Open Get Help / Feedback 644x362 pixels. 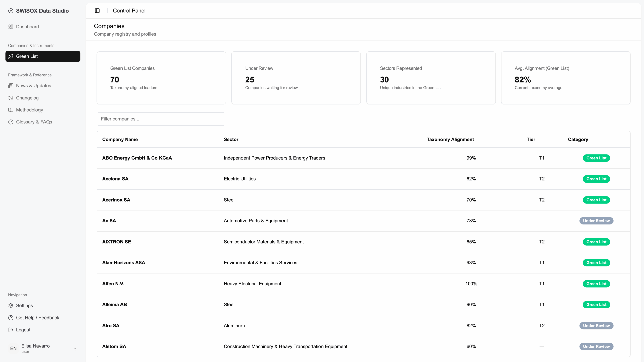(x=43, y=318)
